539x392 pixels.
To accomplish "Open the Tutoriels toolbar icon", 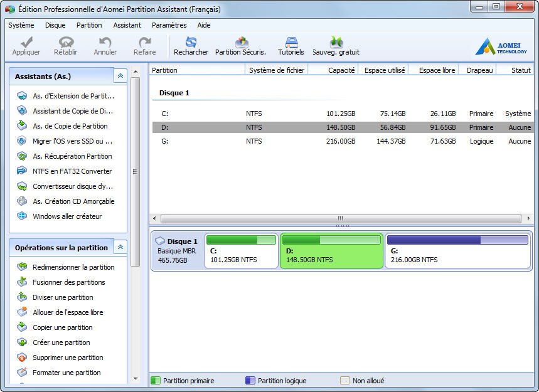I will (291, 42).
